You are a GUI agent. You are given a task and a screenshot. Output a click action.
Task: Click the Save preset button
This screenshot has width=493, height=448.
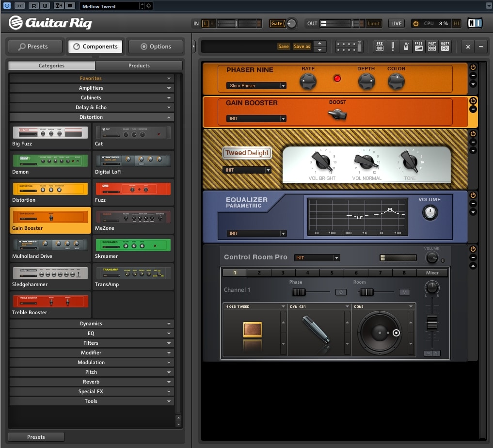pos(284,47)
